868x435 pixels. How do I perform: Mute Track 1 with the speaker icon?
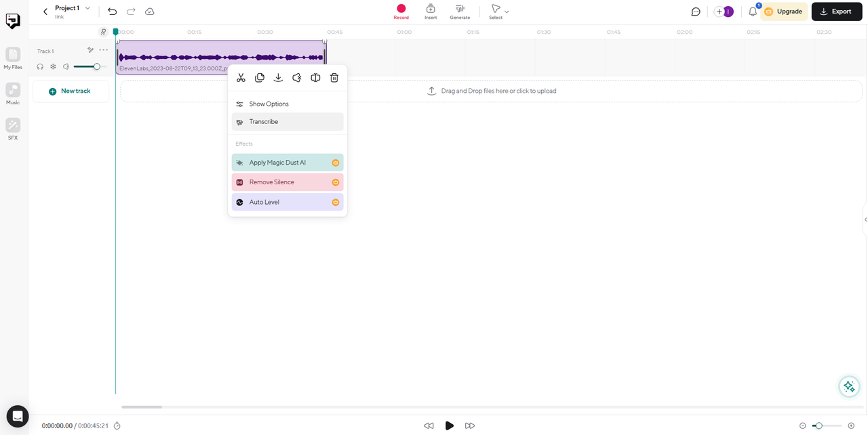click(x=66, y=66)
